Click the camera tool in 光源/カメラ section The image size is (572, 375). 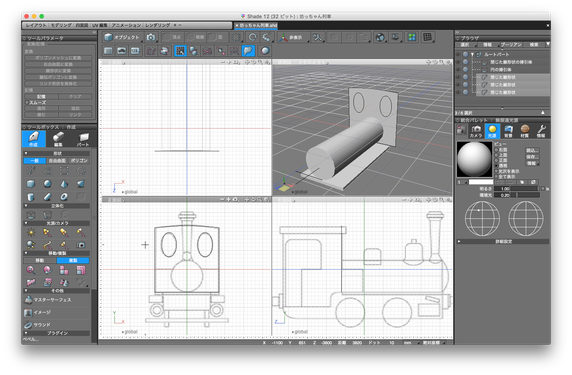click(81, 245)
